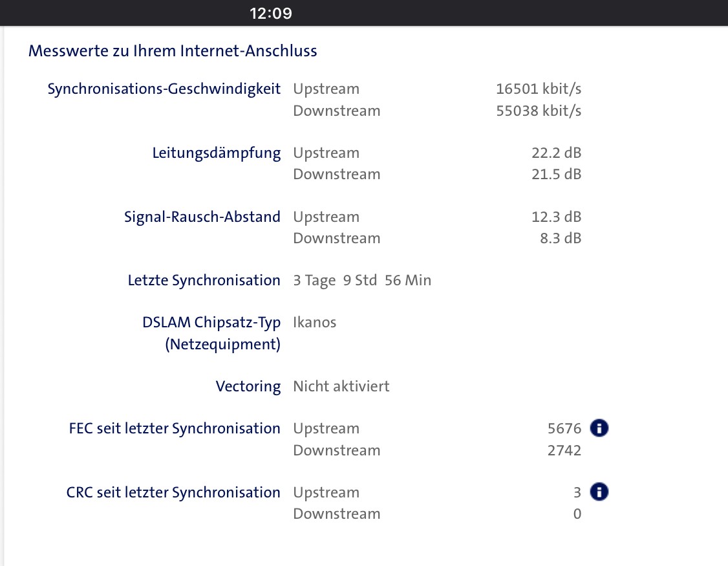Tap the 12:09 clock in status bar
Screen dimensions: 728x566
click(x=271, y=13)
